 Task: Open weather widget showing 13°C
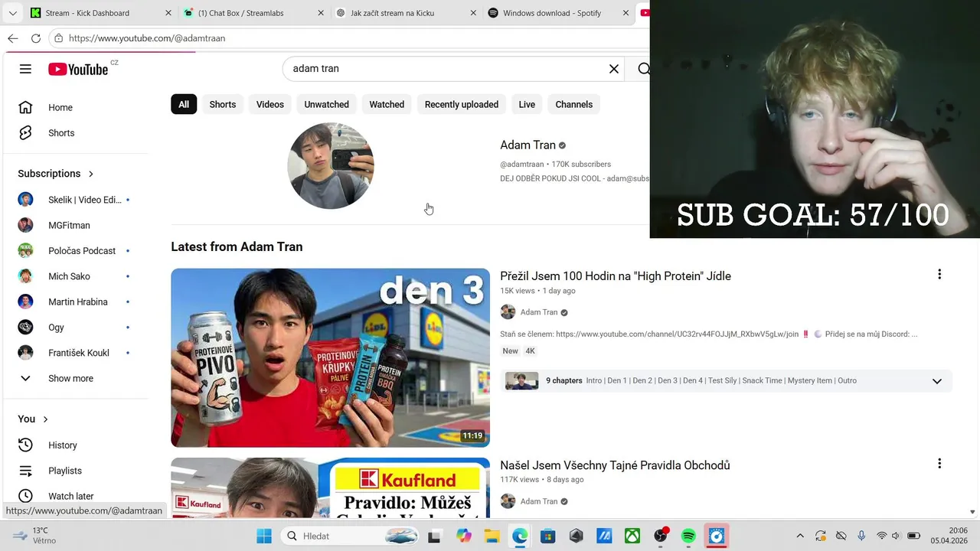click(34, 535)
